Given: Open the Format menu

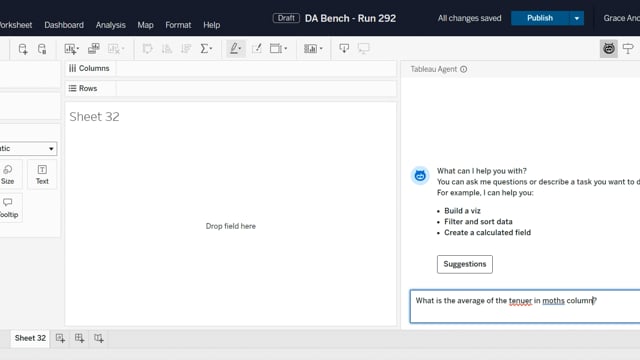Looking at the screenshot, I should pos(178,25).
